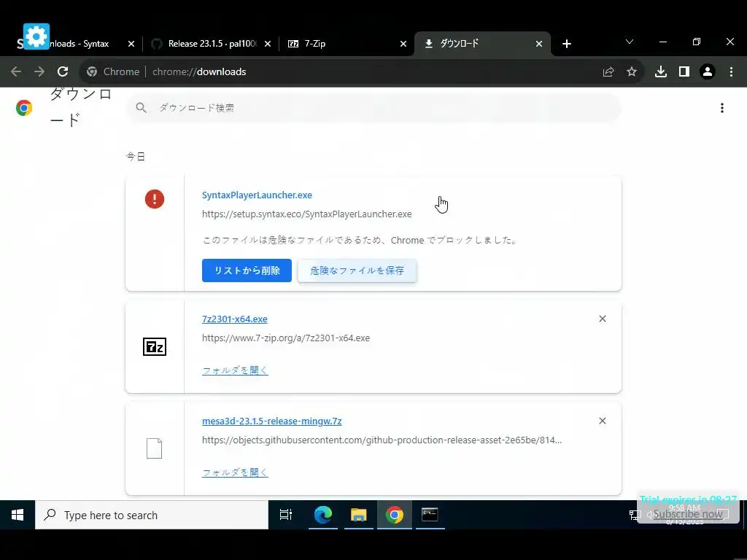747x560 pixels.
Task: Remove mesa3d download from the list
Action: 602,421
